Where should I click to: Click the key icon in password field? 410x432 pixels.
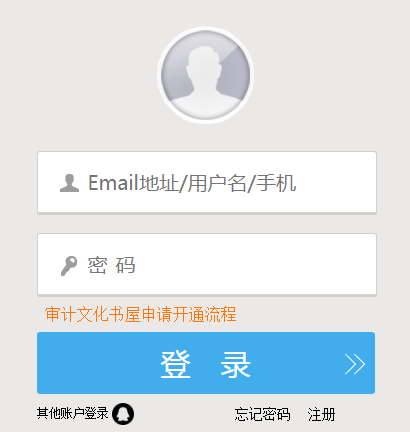pyautogui.click(x=69, y=266)
